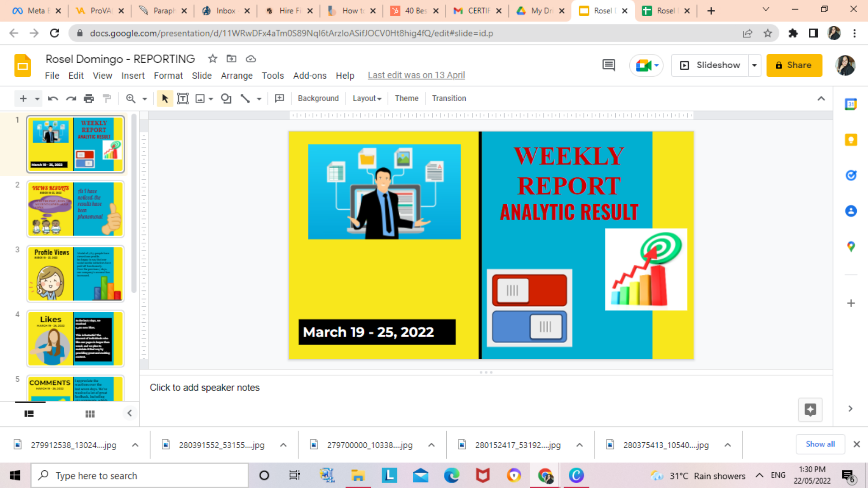Open Google Calendar side panel icon
The width and height of the screenshot is (868, 488).
tap(851, 104)
